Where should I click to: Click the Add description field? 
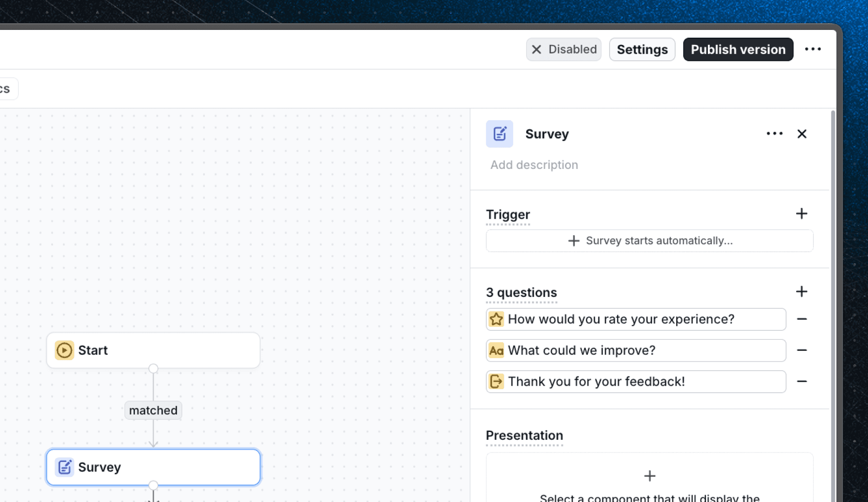click(534, 165)
